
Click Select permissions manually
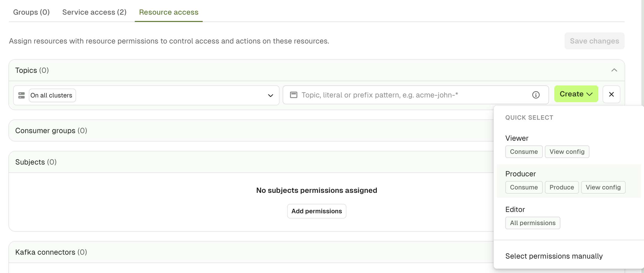(554, 256)
